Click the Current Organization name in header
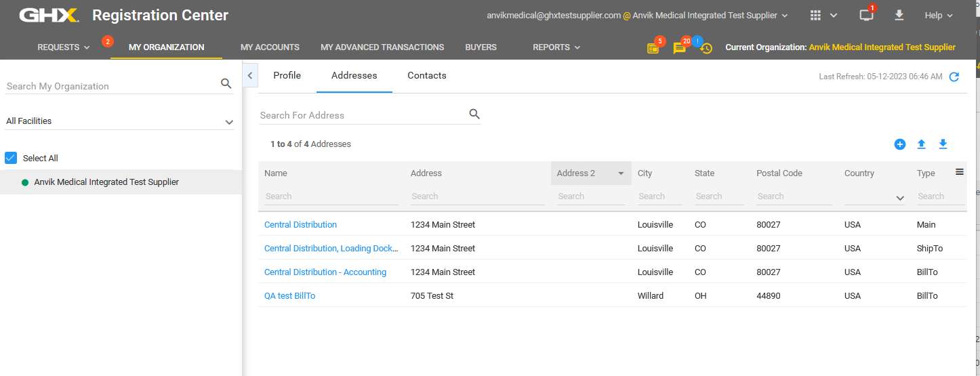 [882, 47]
